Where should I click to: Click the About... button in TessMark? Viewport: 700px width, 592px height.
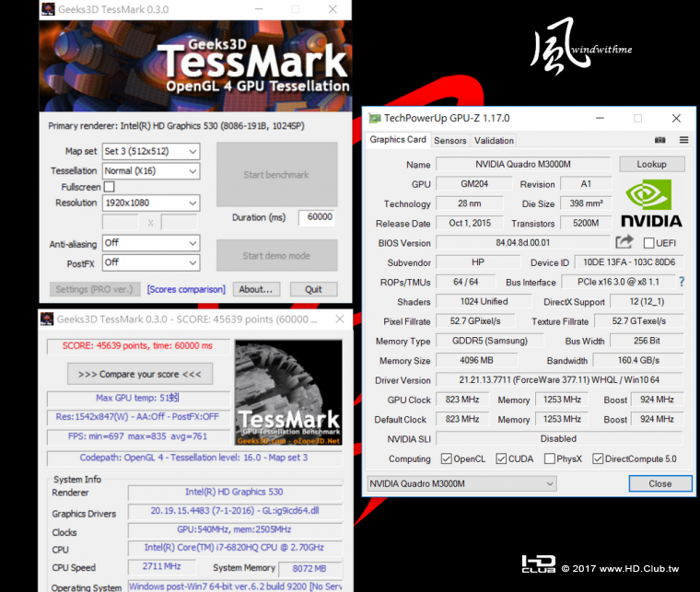click(256, 289)
